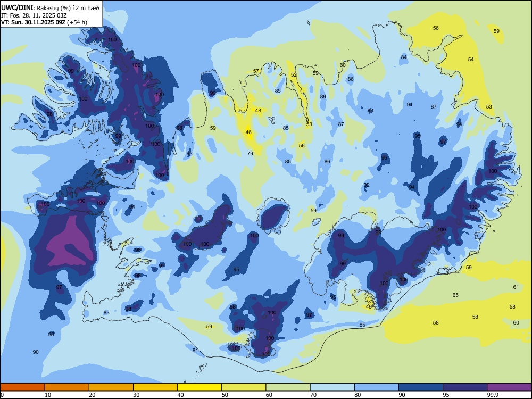This screenshot has width=532, height=399.
Task: Pick the light green 60–70 legend swatch
Action: tap(288, 387)
